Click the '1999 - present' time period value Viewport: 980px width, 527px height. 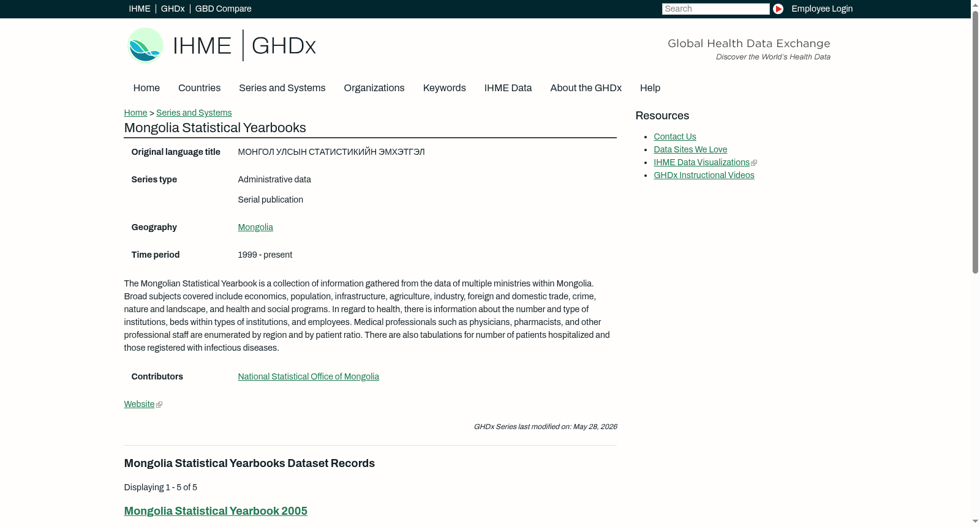[x=265, y=255]
